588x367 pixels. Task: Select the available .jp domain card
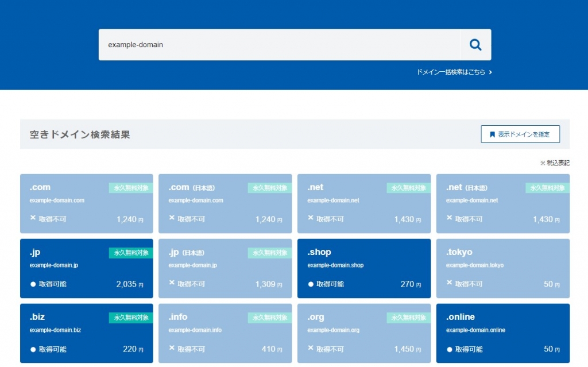[86, 268]
